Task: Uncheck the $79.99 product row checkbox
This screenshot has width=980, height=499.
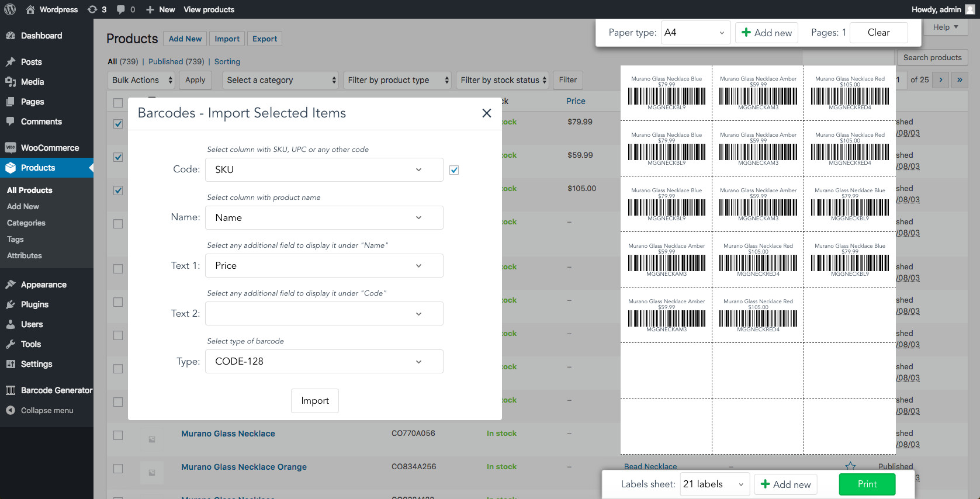Action: coord(118,124)
